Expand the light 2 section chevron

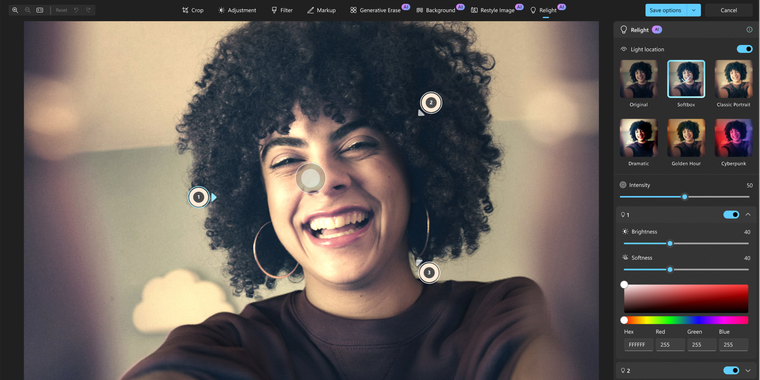pyautogui.click(x=748, y=371)
